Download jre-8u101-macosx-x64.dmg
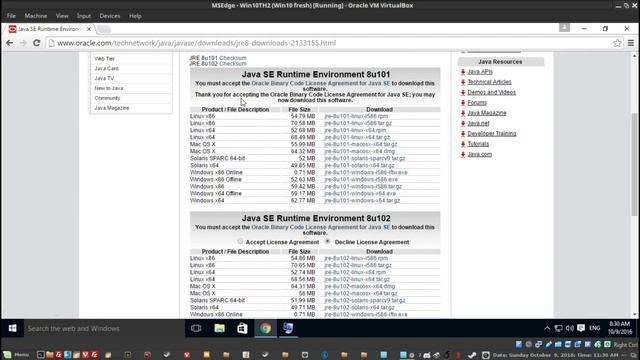Viewport: 640px width, 360px height. 359,151
